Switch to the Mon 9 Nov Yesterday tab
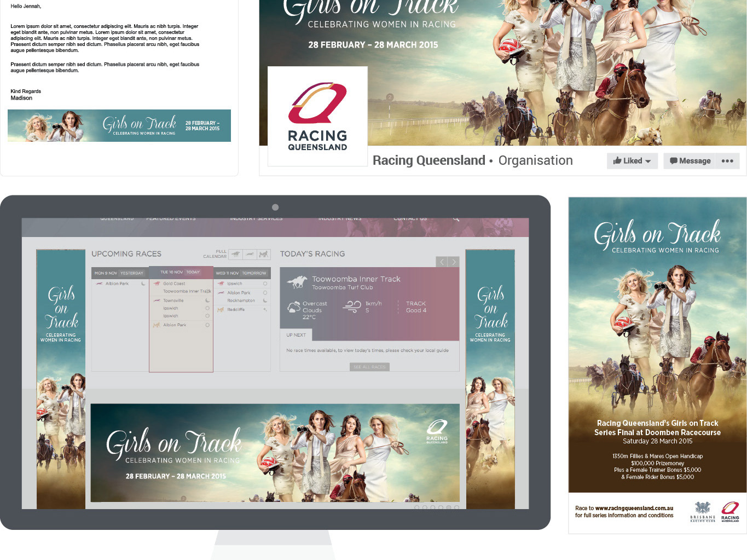Image resolution: width=747 pixels, height=560 pixels. 119,273
